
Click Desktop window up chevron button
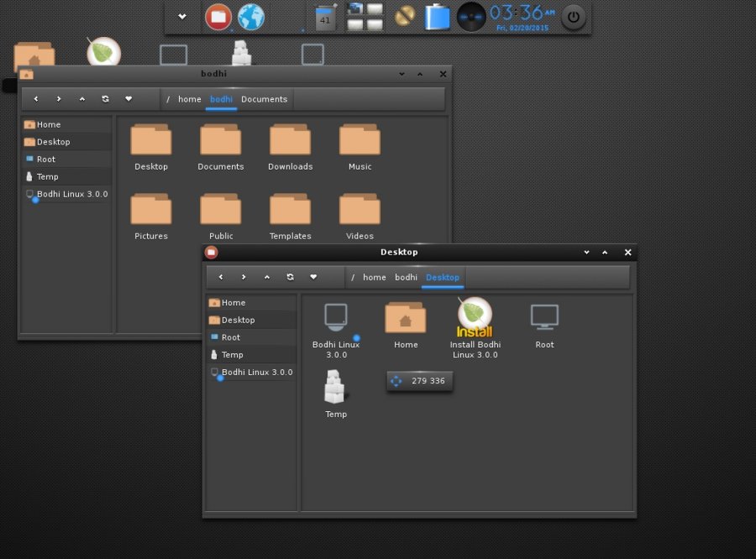pos(605,252)
